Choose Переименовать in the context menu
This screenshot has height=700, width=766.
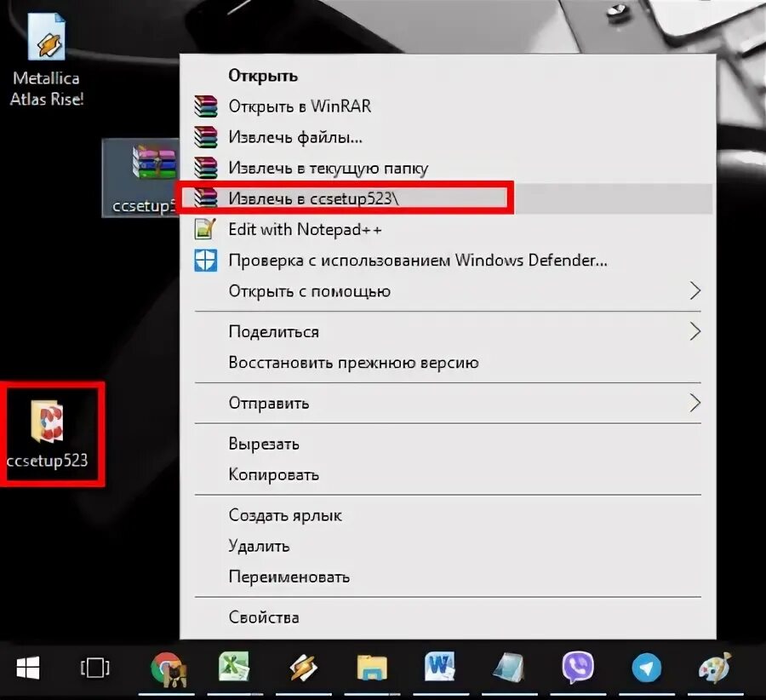click(448, 577)
